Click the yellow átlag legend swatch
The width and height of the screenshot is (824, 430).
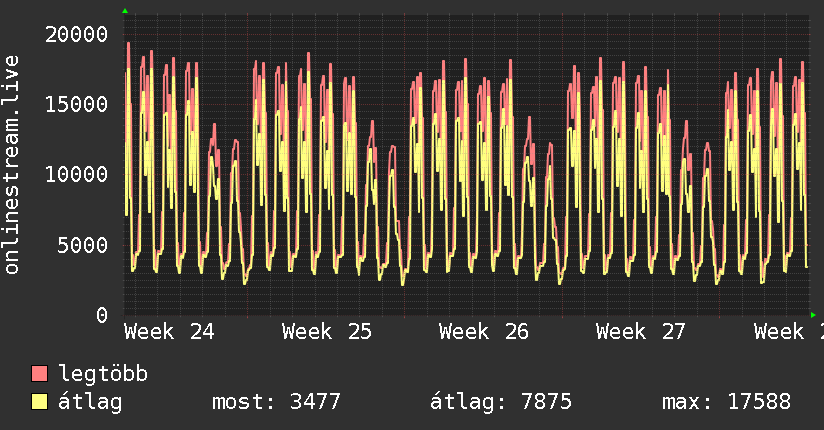coord(39,402)
